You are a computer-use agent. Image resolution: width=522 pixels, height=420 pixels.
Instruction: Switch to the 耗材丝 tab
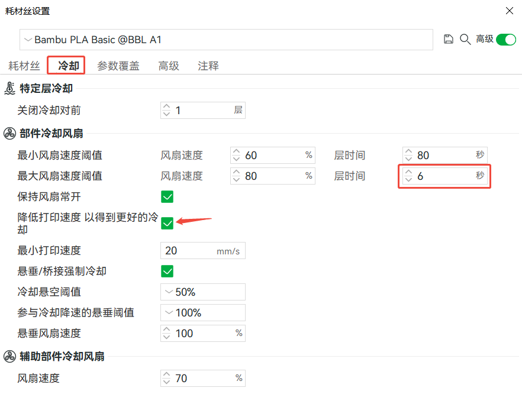point(24,66)
